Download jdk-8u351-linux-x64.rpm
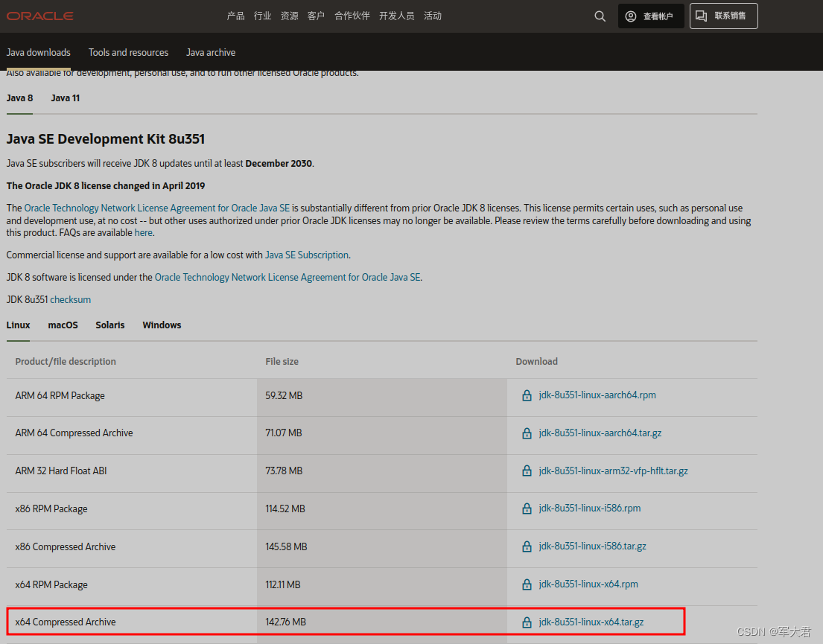Viewport: 823px width, 644px height. click(x=588, y=584)
